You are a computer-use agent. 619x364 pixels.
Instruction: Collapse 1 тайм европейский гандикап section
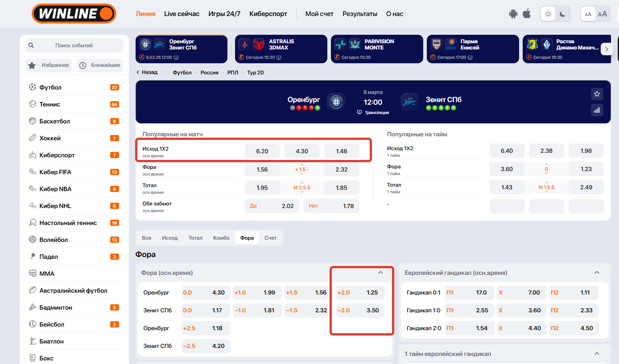coord(597,354)
